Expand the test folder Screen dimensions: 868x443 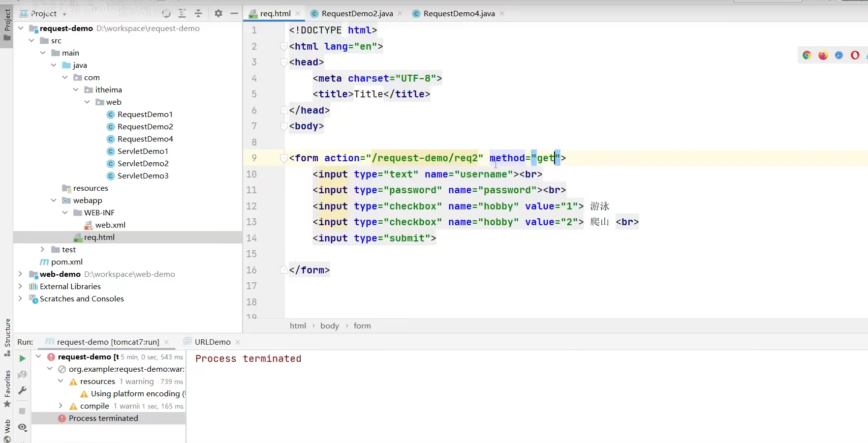coord(43,249)
